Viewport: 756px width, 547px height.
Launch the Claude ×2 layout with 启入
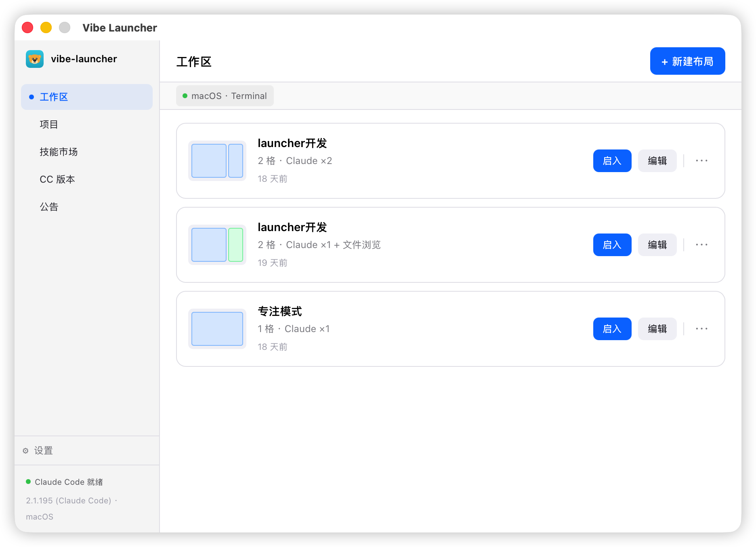(612, 161)
